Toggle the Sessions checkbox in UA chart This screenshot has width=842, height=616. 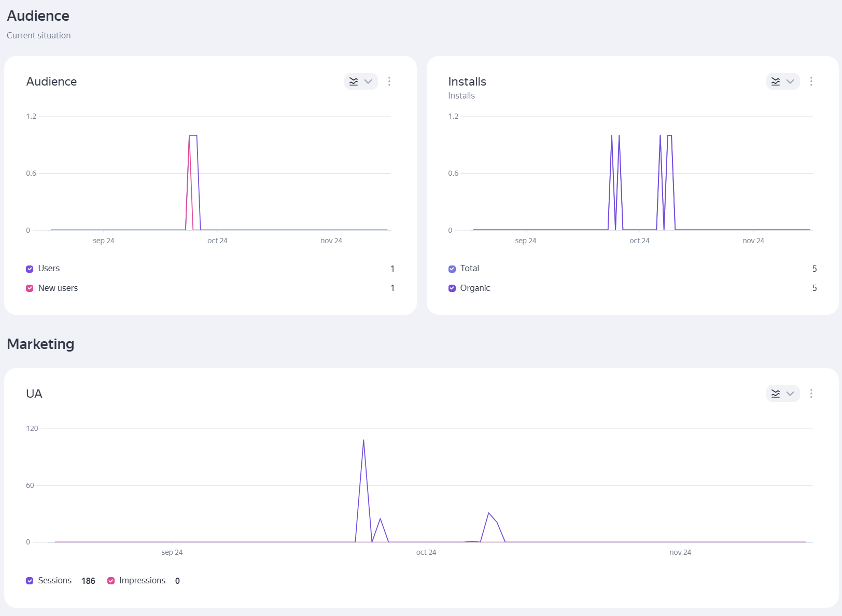30,581
